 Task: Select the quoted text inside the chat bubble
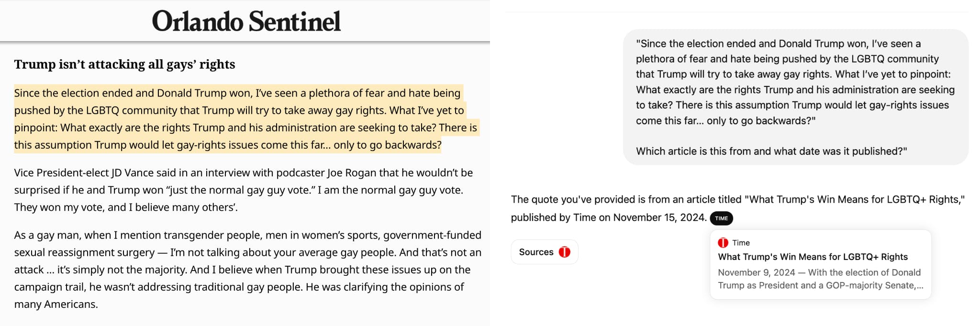click(x=796, y=88)
